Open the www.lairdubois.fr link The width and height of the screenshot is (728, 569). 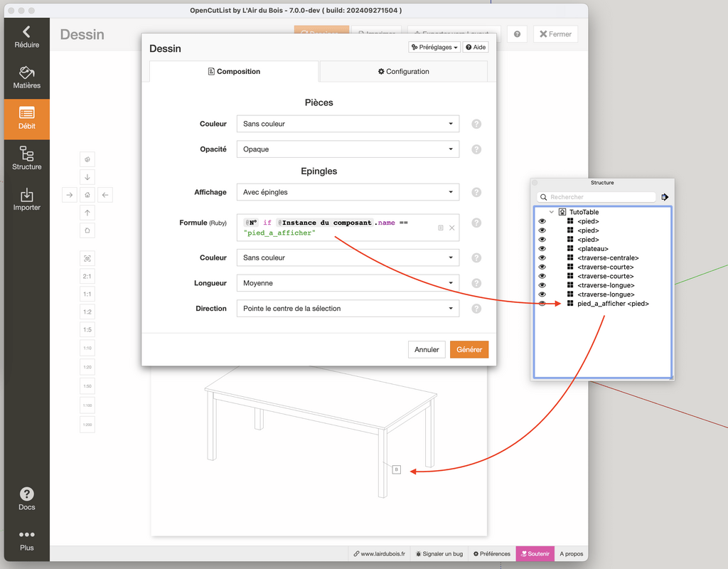point(380,553)
